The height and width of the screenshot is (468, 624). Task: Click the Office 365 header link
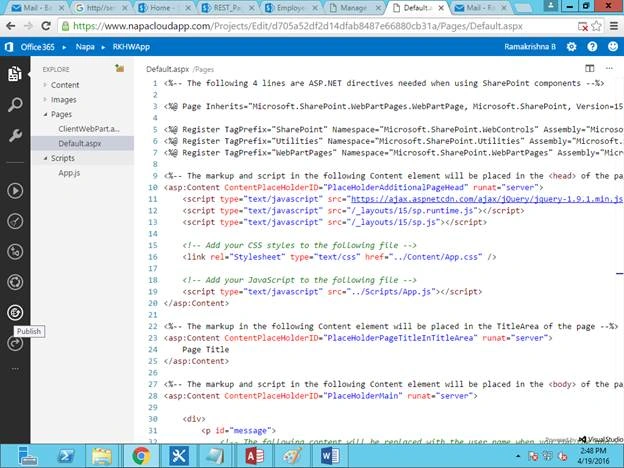click(37, 47)
